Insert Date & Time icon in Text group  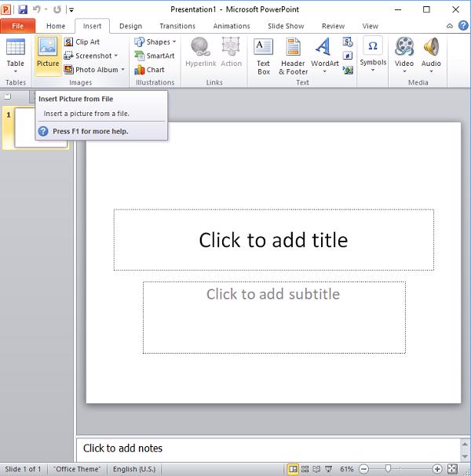click(x=348, y=42)
